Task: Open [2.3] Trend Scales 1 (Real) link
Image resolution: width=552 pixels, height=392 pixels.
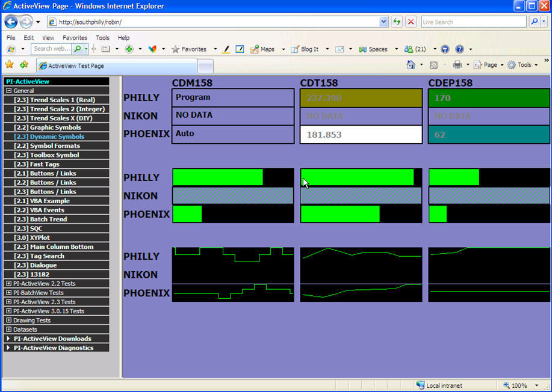Action: pyautogui.click(x=55, y=100)
